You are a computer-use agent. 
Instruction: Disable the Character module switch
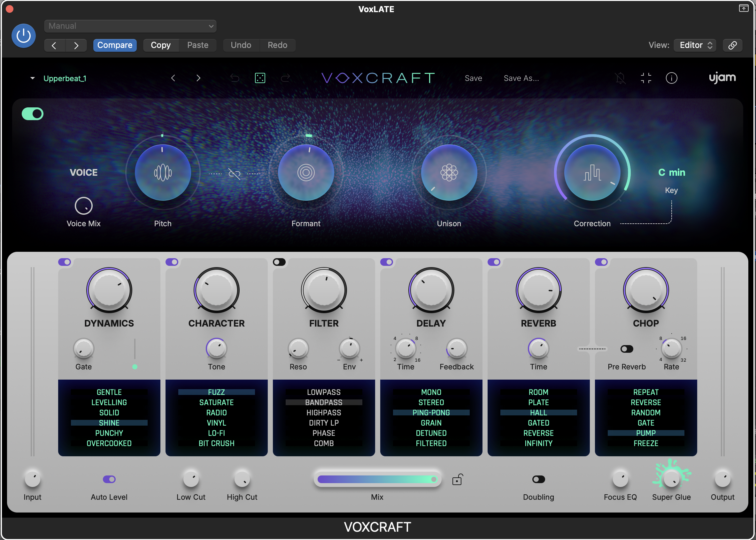click(172, 262)
